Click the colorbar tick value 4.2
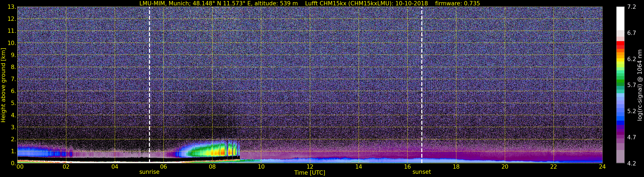 pyautogui.click(x=631, y=163)
